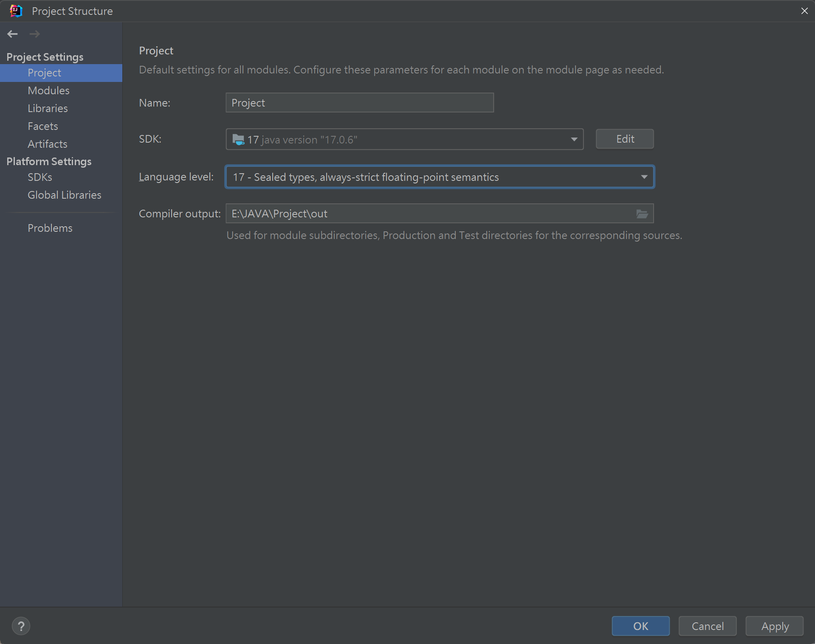Image resolution: width=815 pixels, height=644 pixels.
Task: Click the SDK label
Action: [150, 139]
